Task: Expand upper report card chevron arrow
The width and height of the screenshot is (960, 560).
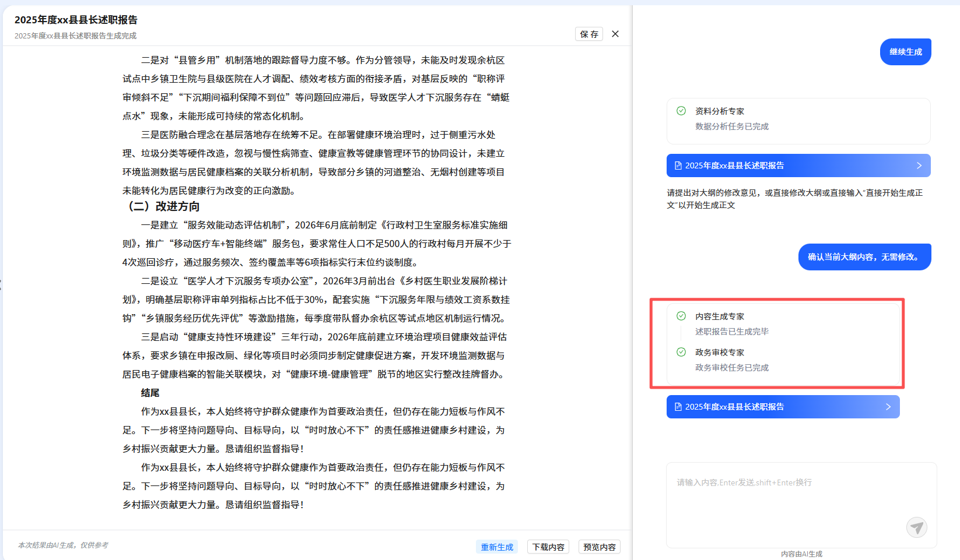Action: pos(919,165)
